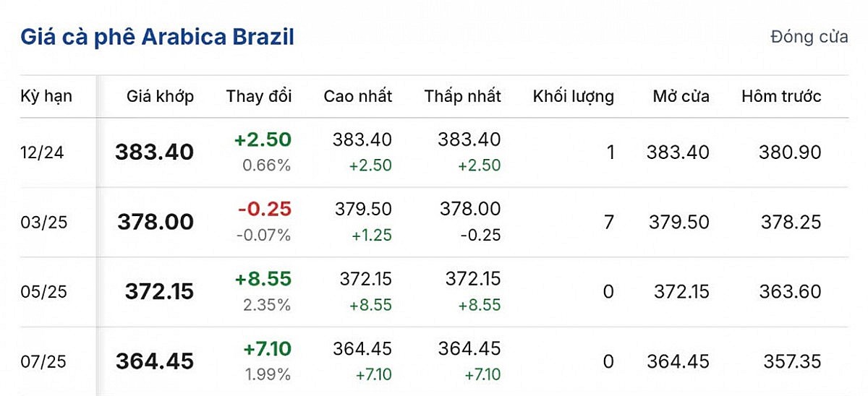Screen dimensions: 868x396
Task: Select the 'Cao nhất' column header
Action: pyautogui.click(x=357, y=96)
